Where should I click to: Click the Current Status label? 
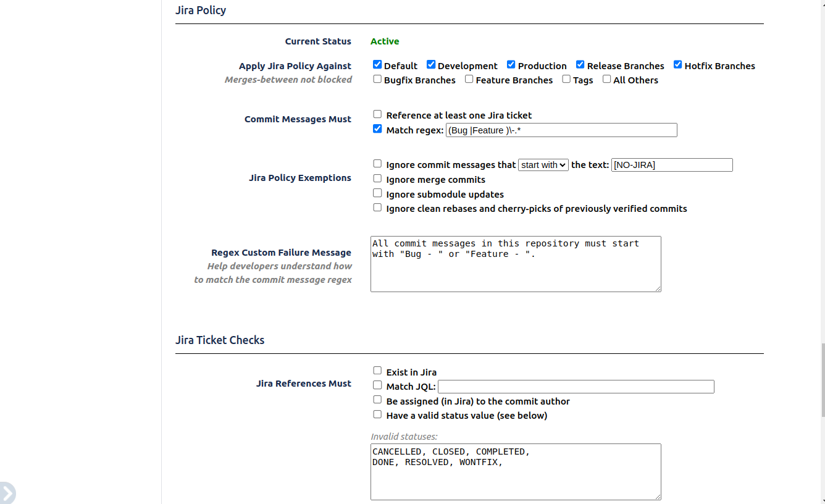coord(318,41)
